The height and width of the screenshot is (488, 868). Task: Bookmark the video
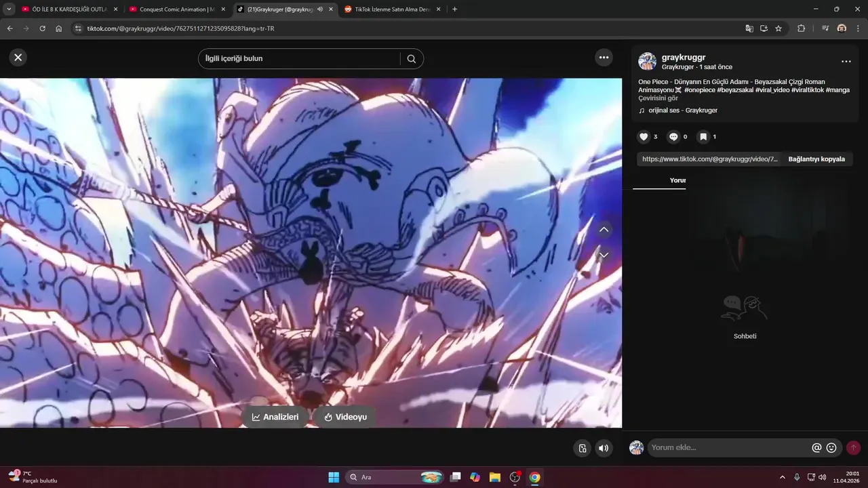click(703, 136)
